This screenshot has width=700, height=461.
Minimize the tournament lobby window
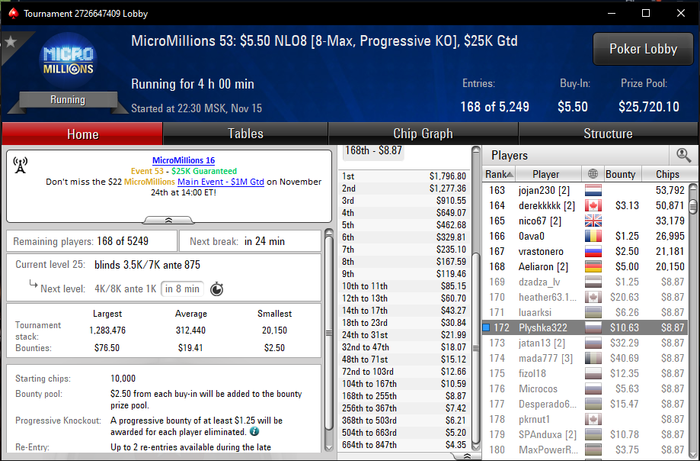612,13
